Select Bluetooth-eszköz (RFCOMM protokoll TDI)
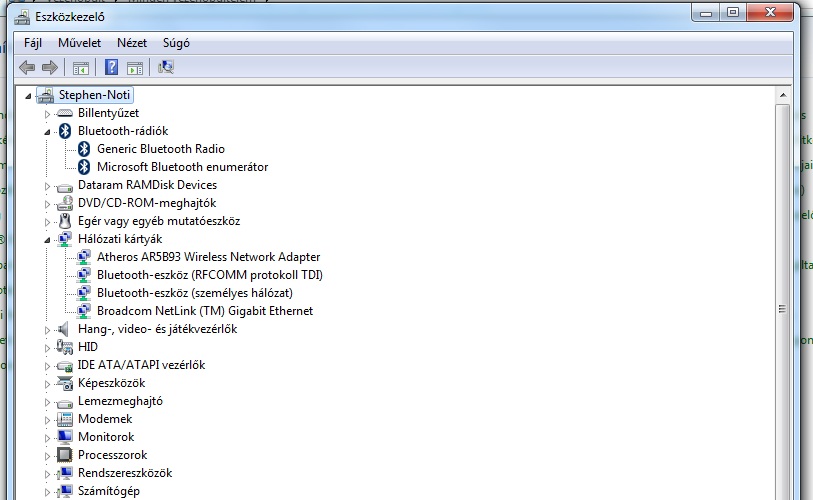Viewport: 813px width, 500px height. tap(209, 275)
